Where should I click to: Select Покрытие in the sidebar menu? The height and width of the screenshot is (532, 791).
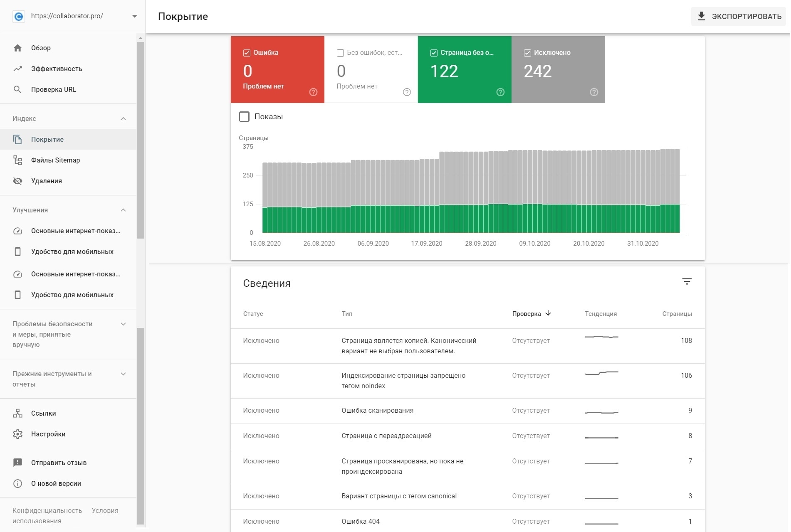click(x=48, y=139)
